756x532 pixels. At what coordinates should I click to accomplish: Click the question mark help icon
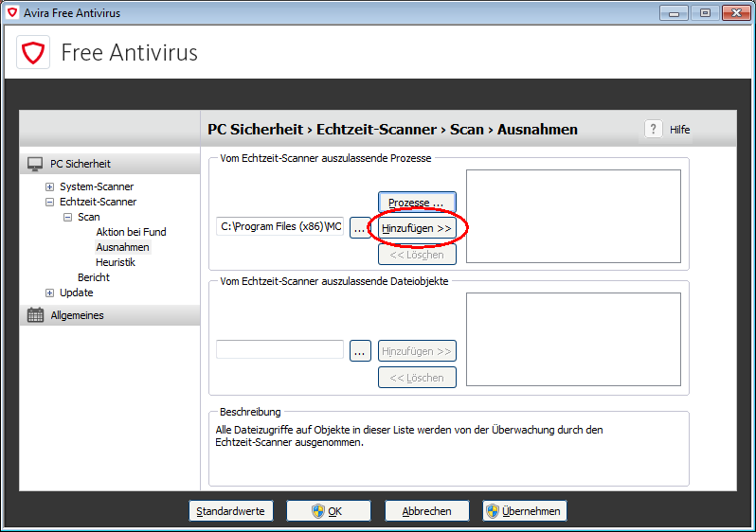[x=654, y=130]
